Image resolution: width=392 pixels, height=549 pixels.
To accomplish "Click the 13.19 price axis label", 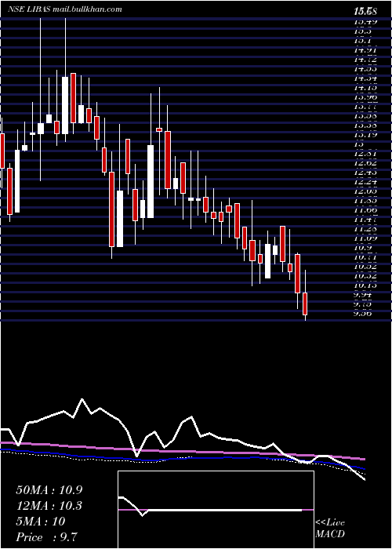I will pyautogui.click(x=365, y=134).
